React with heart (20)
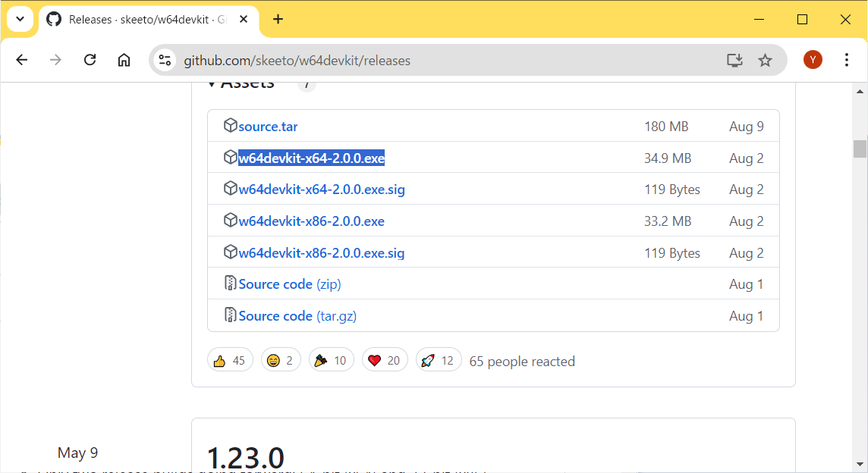Viewport: 868px width, 473px height. [x=385, y=360]
